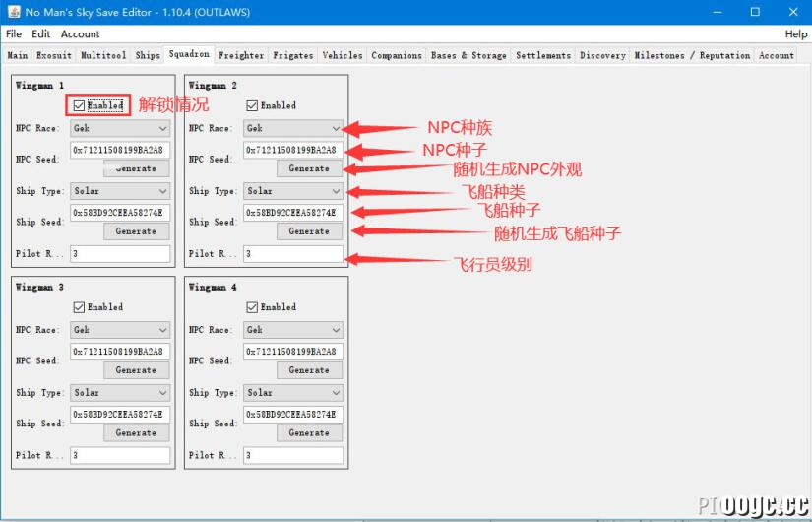Open the Discovery tab
Screen dimensions: 812x522
602,55
